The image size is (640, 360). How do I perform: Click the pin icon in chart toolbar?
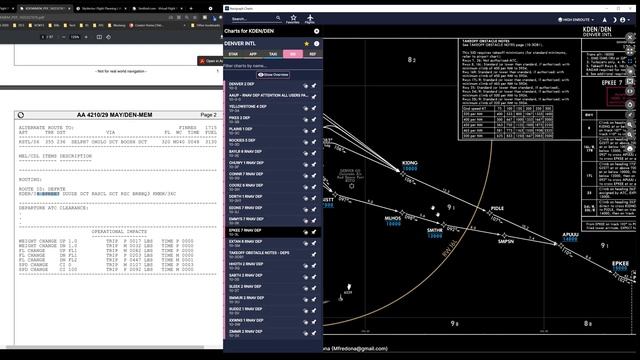click(630, 115)
